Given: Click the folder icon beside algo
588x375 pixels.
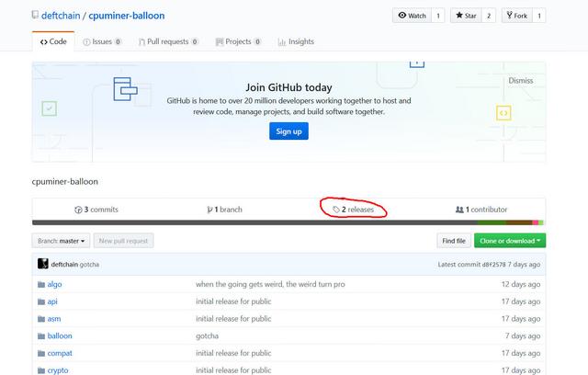Looking at the screenshot, I should (41, 285).
